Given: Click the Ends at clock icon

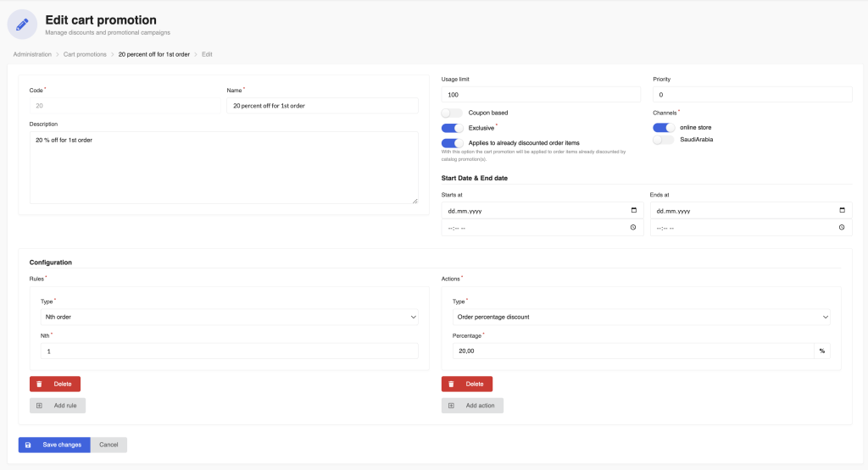Looking at the screenshot, I should click(x=842, y=227).
